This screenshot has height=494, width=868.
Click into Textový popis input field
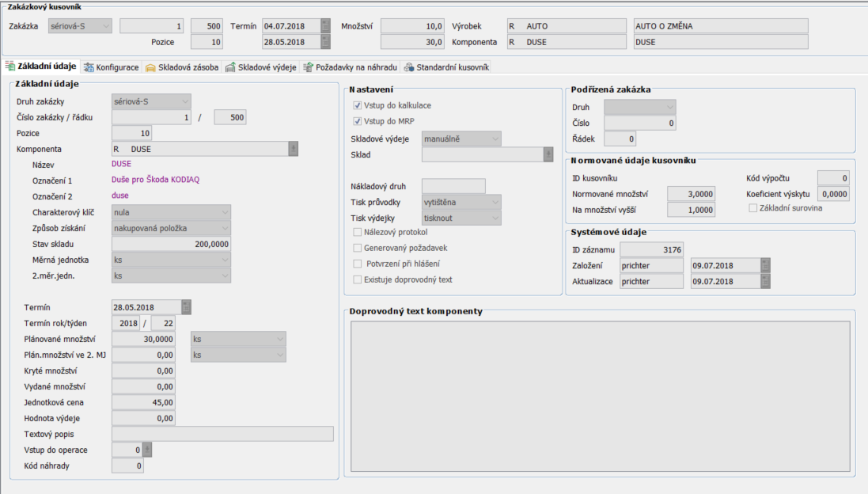[222, 434]
